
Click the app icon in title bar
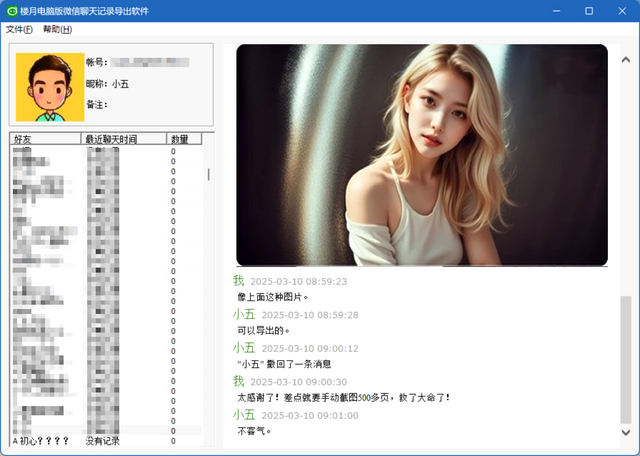pos(12,11)
